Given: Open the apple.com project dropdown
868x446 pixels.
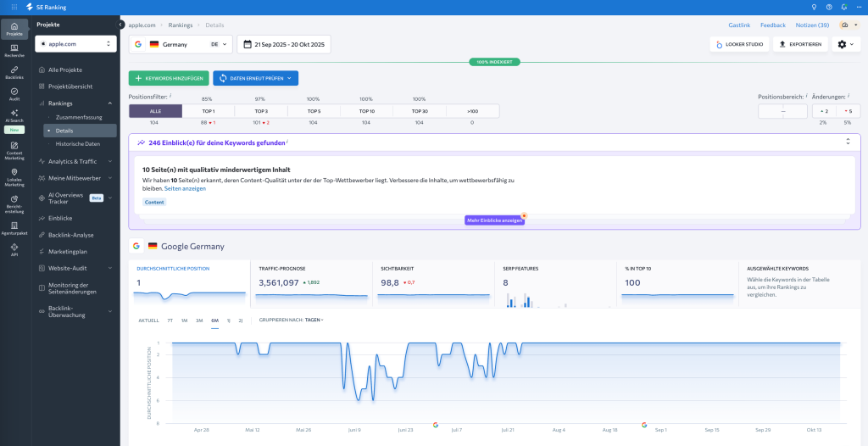Looking at the screenshot, I should 76,43.
